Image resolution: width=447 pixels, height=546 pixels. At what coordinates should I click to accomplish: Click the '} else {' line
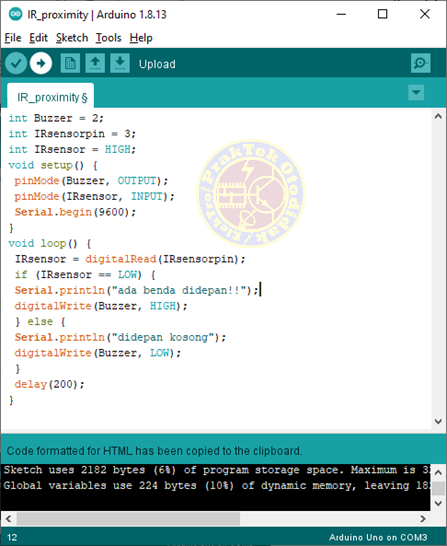pos(40,322)
